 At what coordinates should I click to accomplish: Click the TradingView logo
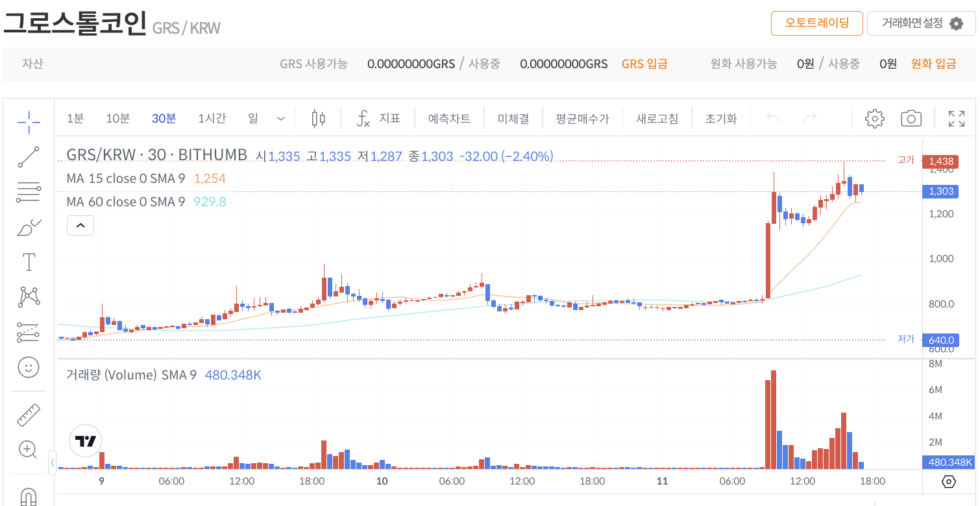point(85,441)
